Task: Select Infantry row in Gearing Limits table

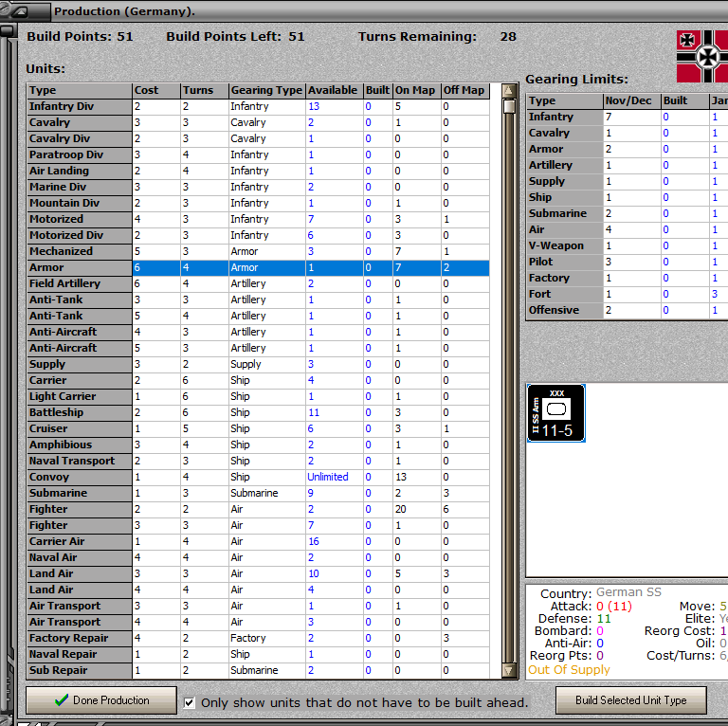Action: pyautogui.click(x=628, y=117)
